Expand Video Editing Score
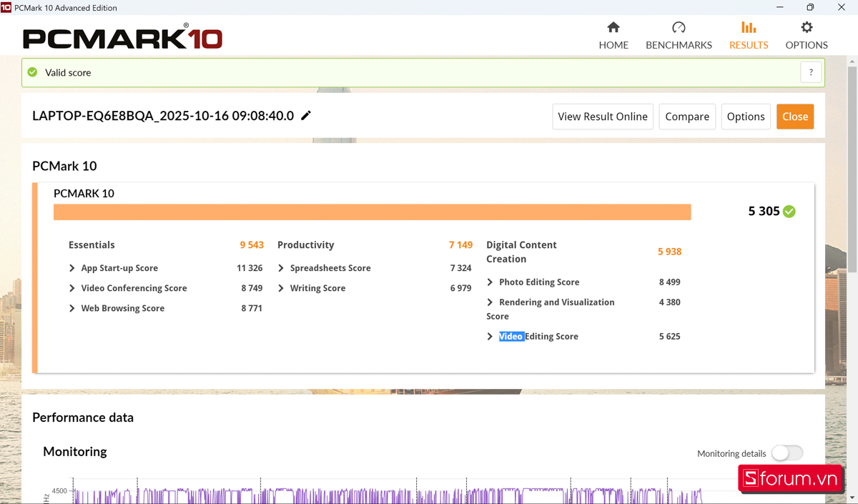This screenshot has width=858, height=504. [x=490, y=337]
